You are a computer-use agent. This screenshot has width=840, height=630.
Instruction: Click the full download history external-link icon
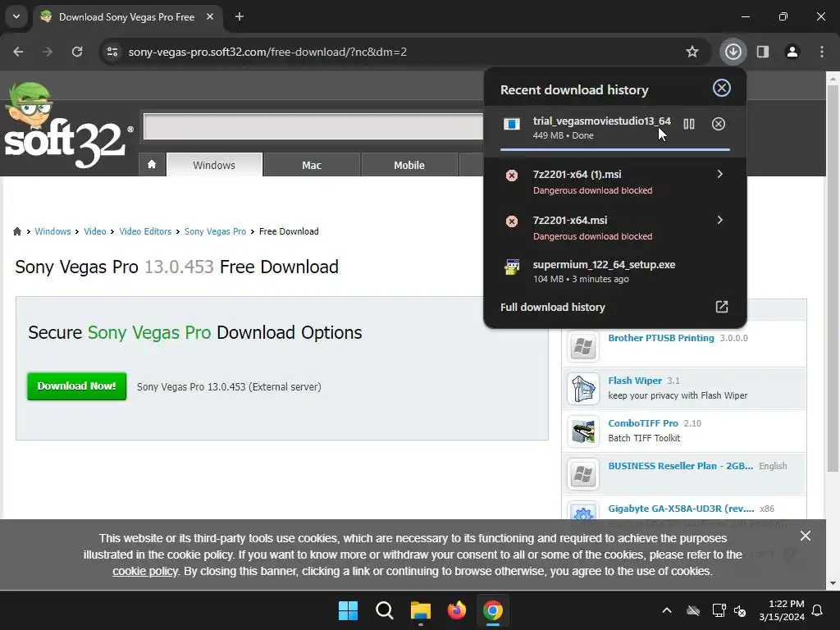pyautogui.click(x=722, y=307)
